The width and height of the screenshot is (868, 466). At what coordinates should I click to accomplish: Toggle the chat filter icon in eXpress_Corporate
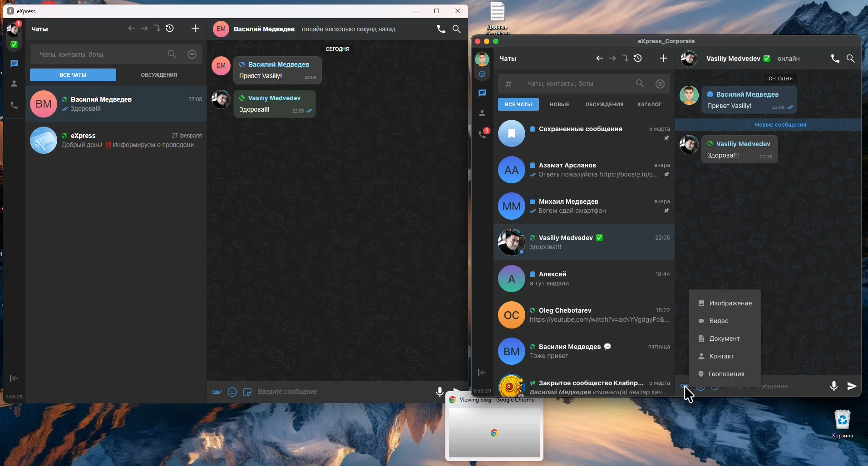pos(660,84)
